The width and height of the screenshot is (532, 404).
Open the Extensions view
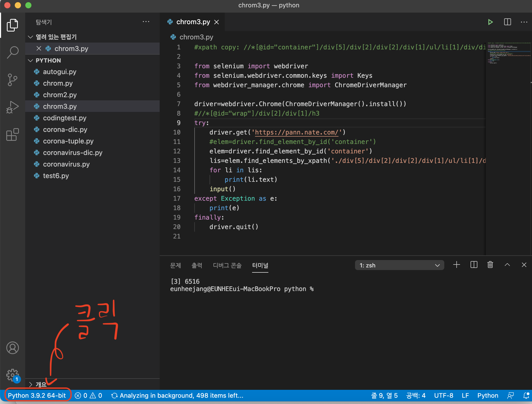coord(12,135)
